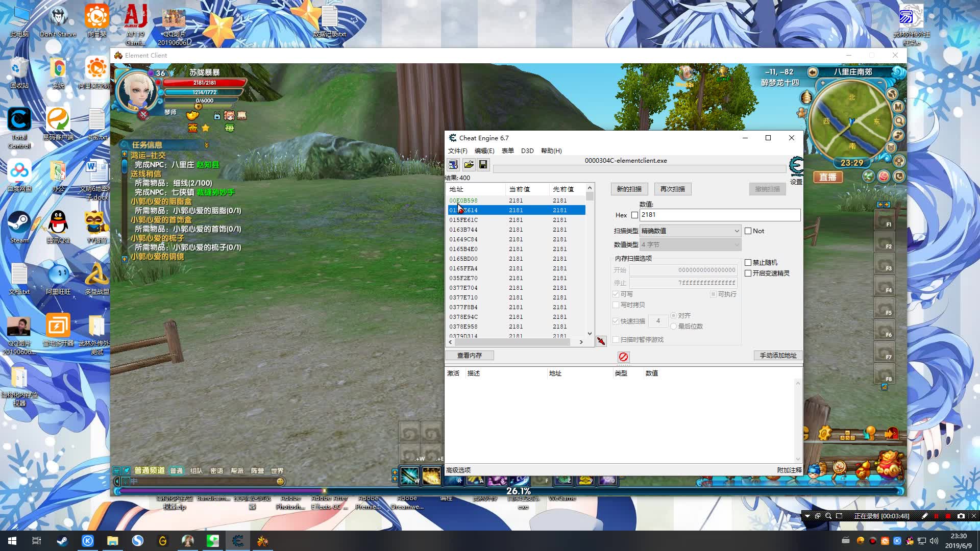Click the red exit door icon in game
This screenshot has height=551, width=980.
(x=891, y=434)
